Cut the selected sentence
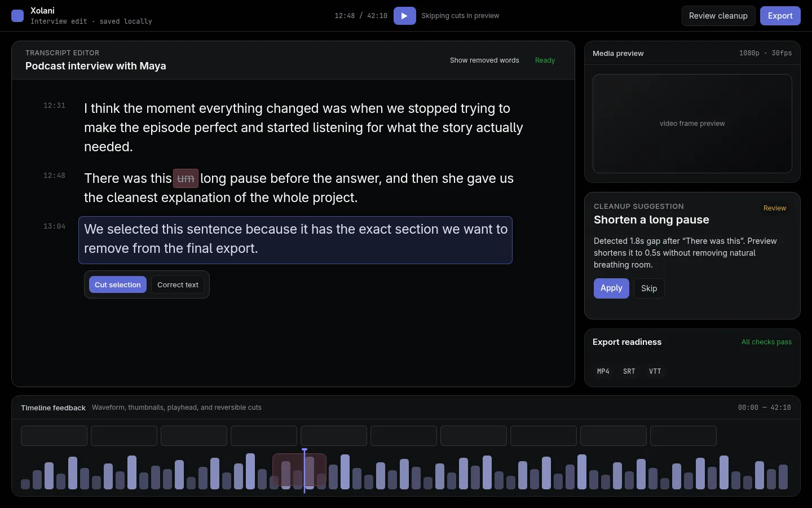The height and width of the screenshot is (508, 812). pyautogui.click(x=118, y=284)
